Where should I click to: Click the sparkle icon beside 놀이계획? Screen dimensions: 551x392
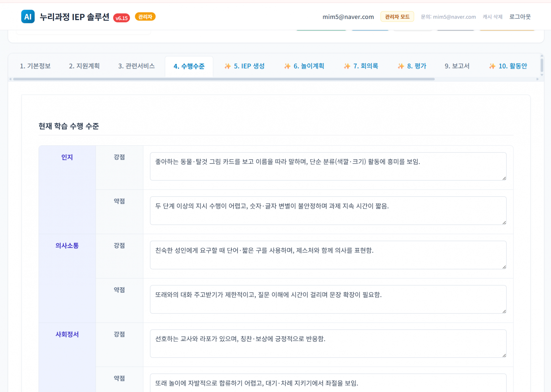287,66
